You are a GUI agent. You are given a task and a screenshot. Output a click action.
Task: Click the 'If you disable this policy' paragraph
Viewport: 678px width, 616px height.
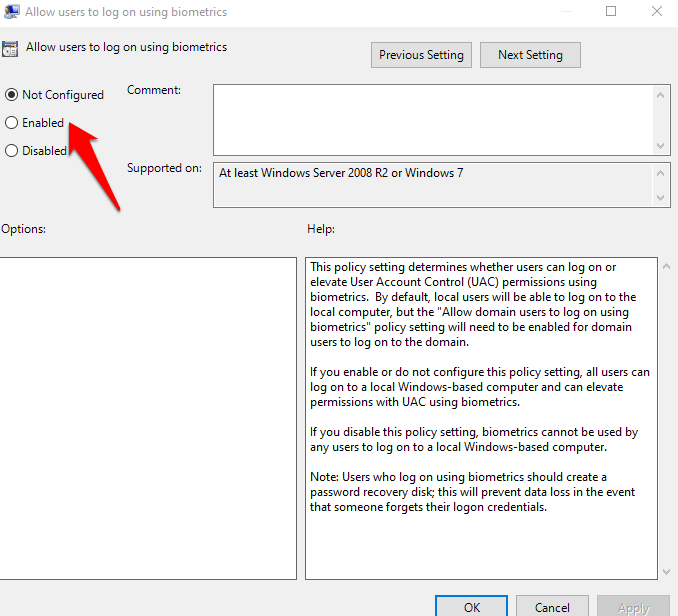coord(474,439)
